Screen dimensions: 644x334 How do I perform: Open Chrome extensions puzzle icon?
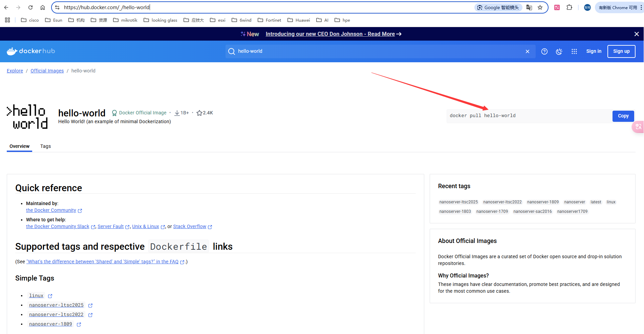coord(569,7)
